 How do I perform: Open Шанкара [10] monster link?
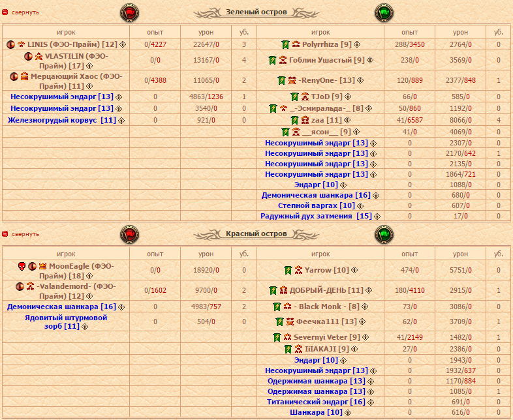(x=316, y=412)
